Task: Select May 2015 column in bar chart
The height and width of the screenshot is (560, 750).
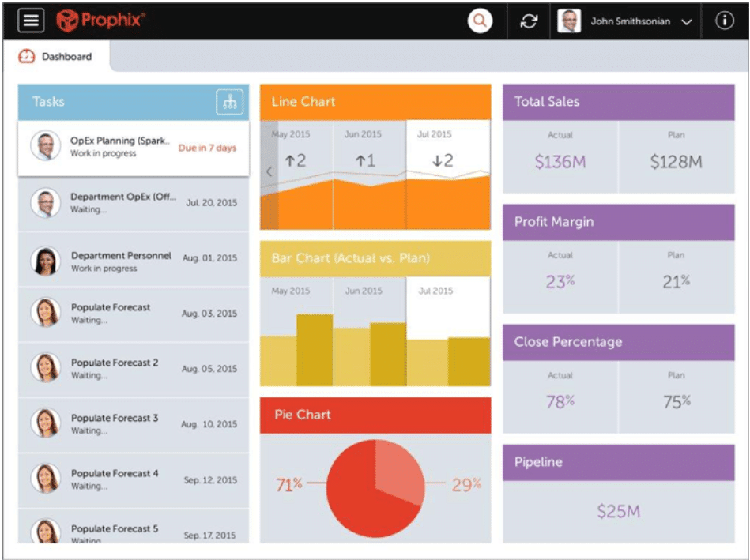Action: [297, 332]
